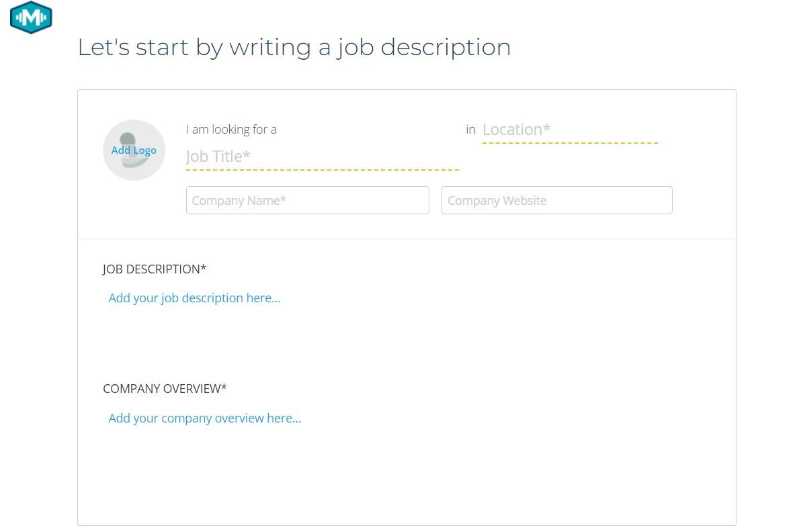Open the 'Add your job description here...' editor
The image size is (801, 532).
(x=194, y=298)
